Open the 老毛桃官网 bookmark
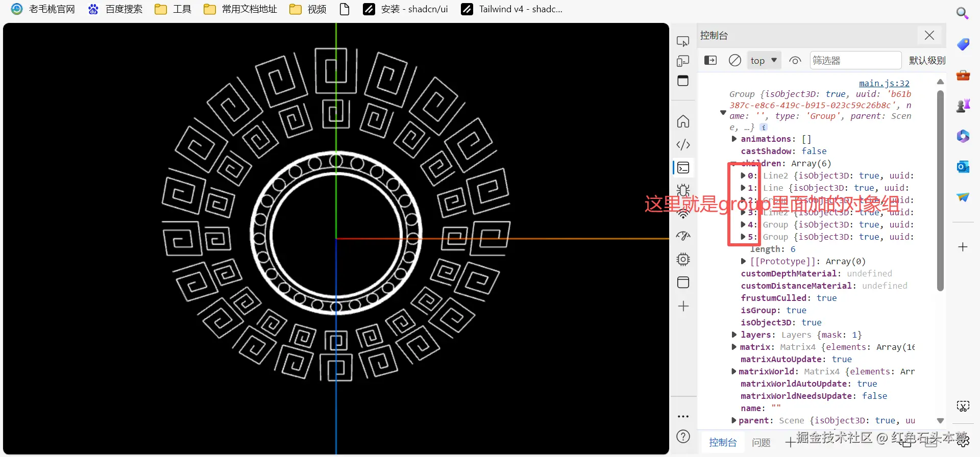Viewport: 980px width, 457px height. pyautogui.click(x=43, y=9)
